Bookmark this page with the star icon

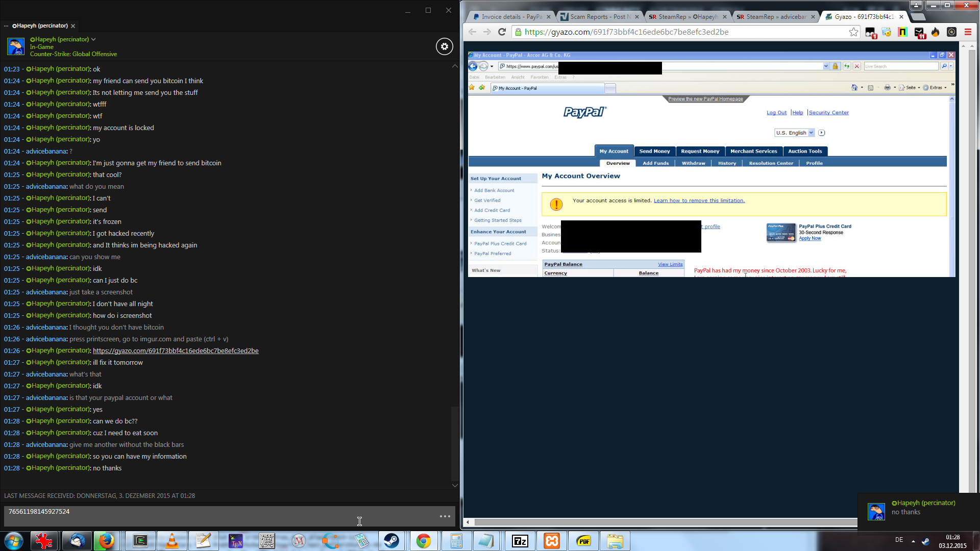[853, 32]
